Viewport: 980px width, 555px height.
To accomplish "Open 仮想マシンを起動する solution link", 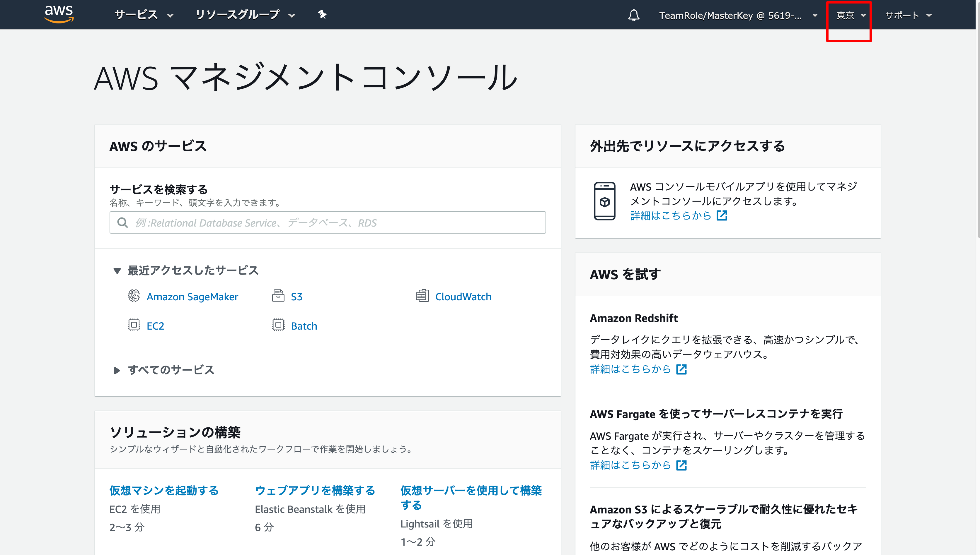I will pos(164,491).
